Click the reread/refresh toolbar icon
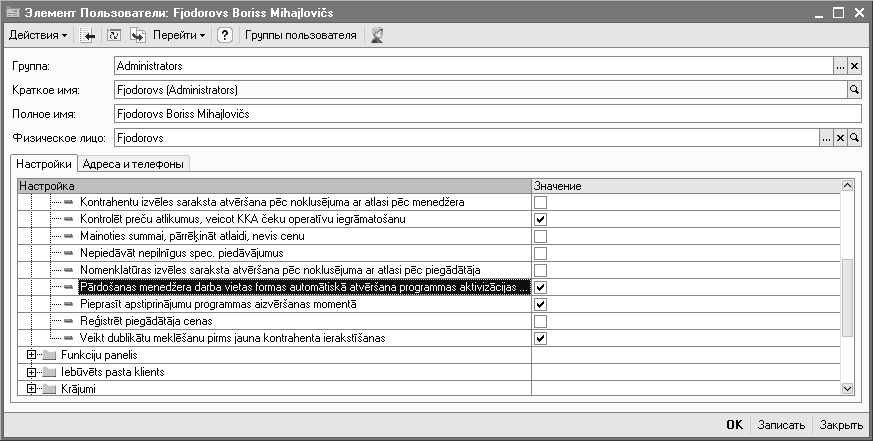 (x=113, y=35)
